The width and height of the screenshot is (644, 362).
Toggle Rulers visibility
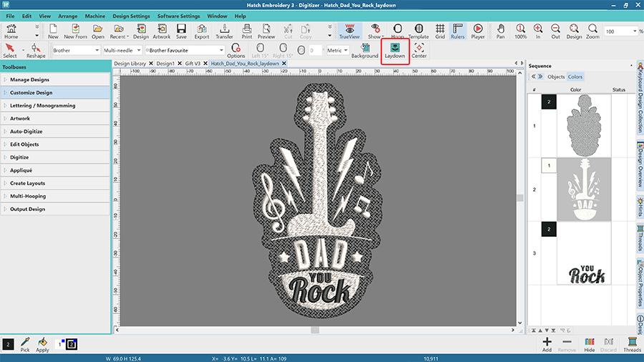457,31
